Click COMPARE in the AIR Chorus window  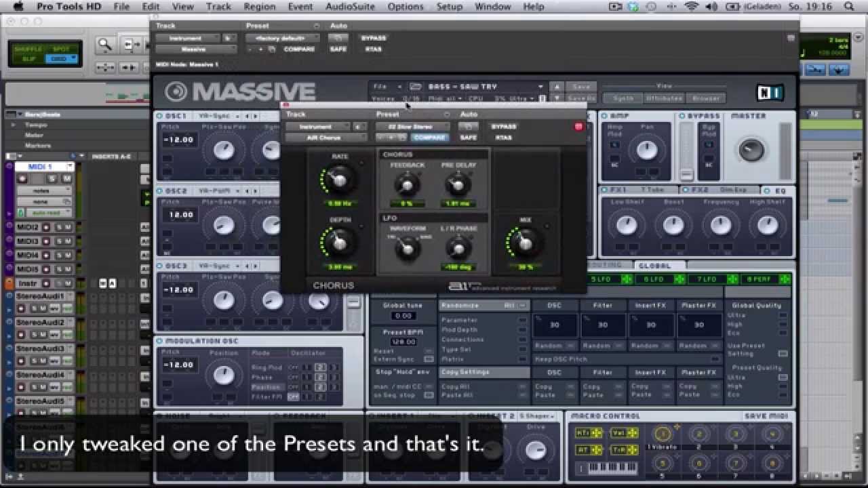point(430,138)
